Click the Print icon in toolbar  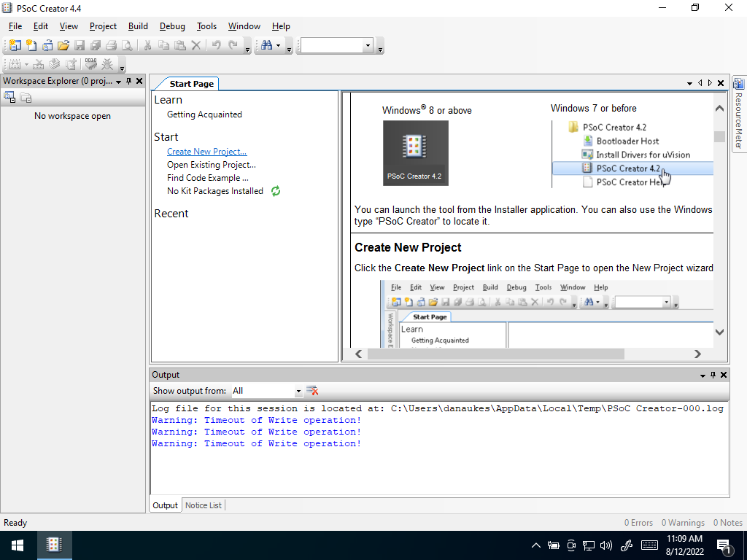[x=112, y=45]
